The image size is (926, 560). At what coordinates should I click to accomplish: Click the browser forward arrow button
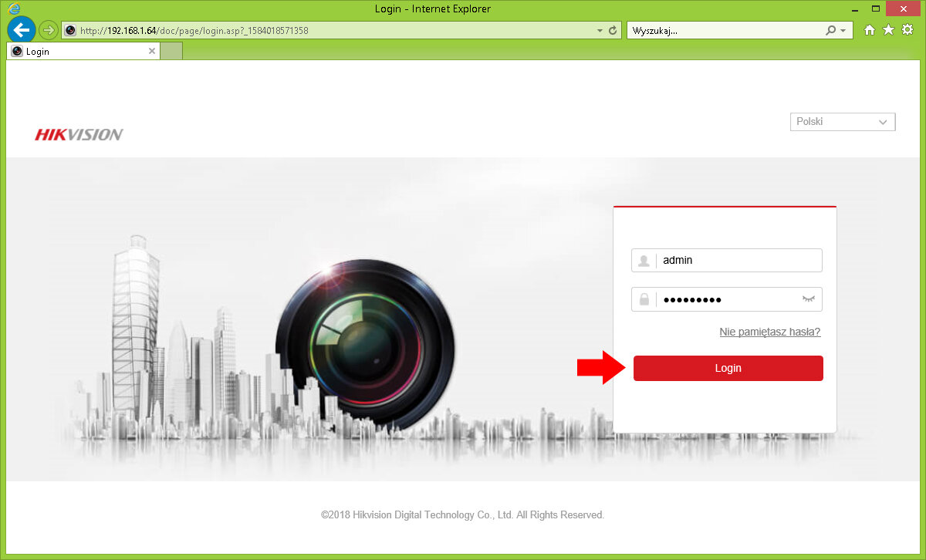[x=49, y=30]
